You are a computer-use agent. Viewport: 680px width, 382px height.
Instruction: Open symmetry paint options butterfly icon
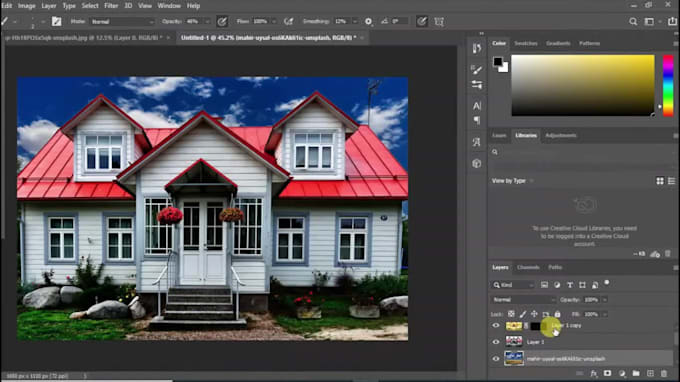coord(439,21)
